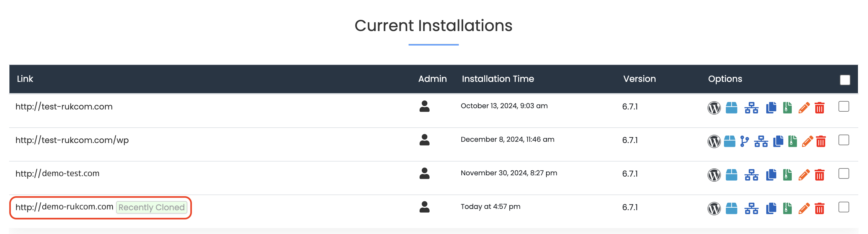Click the clone icon for test-rukcom.com/wp

778,141
